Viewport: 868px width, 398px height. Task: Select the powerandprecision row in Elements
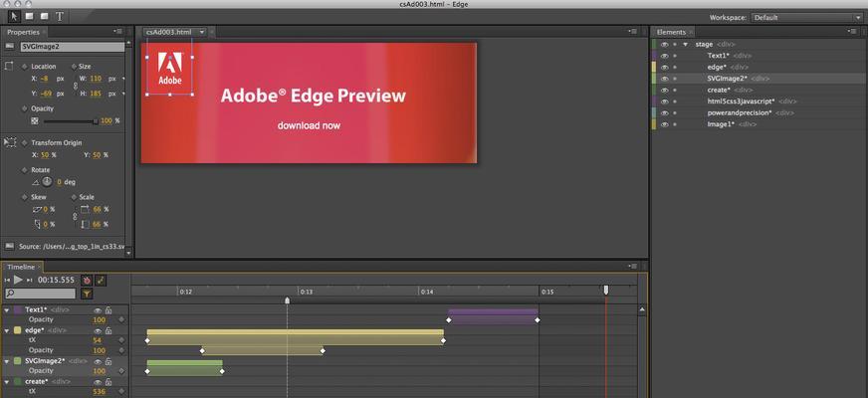pos(759,112)
